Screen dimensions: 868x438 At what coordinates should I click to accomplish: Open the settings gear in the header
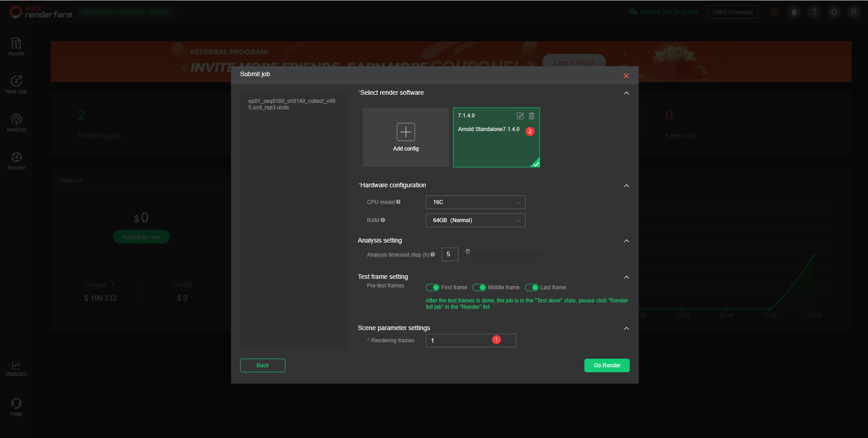point(834,12)
